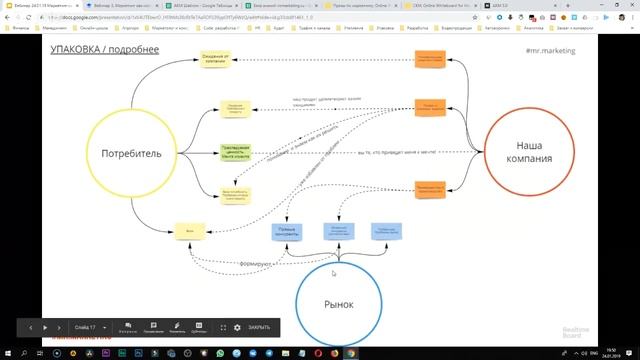Click the 'Прямые конкуренты' blue note
The image size is (640, 360).
tap(287, 232)
